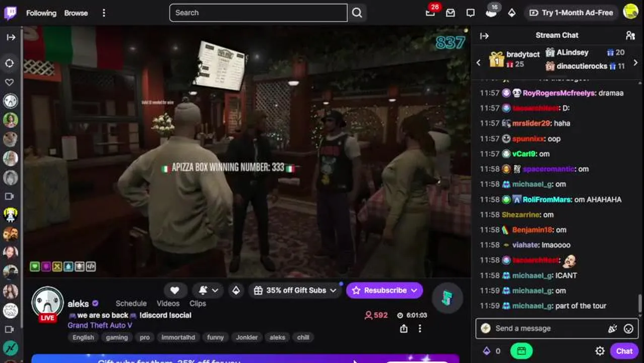The image size is (644, 363).
Task: Open the inbox mail icon
Action: (x=450, y=13)
